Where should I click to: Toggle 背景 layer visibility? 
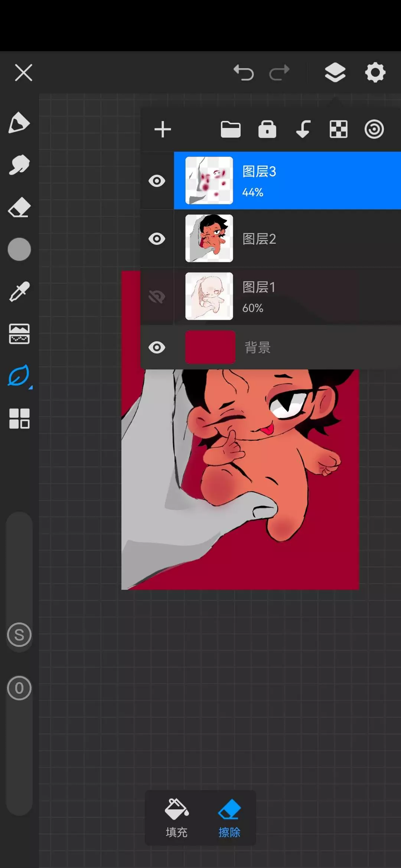[x=157, y=348]
